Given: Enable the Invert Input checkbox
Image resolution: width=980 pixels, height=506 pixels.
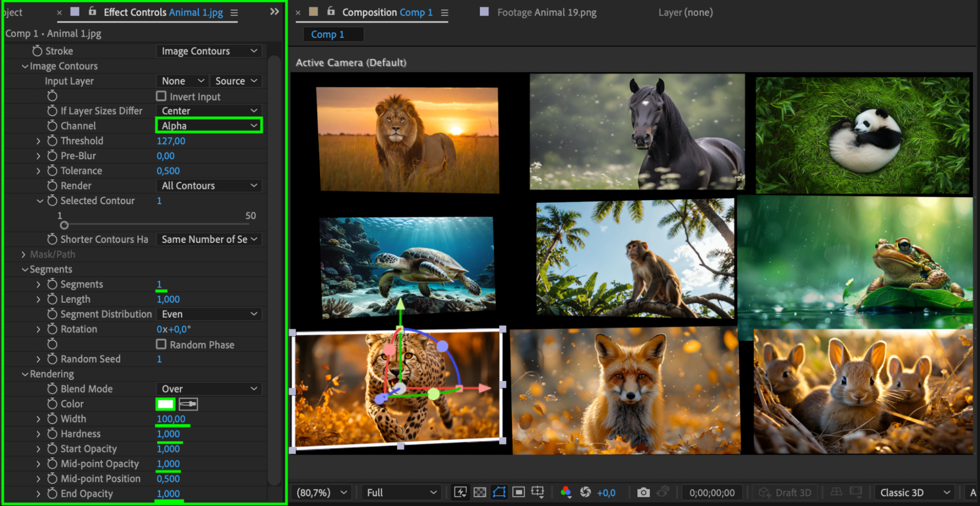Looking at the screenshot, I should tap(161, 96).
